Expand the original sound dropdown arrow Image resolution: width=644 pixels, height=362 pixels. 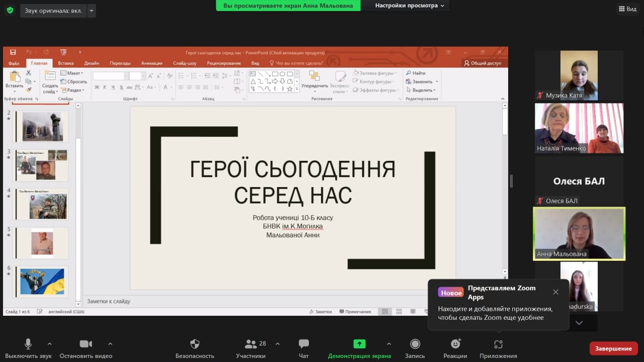click(x=91, y=11)
